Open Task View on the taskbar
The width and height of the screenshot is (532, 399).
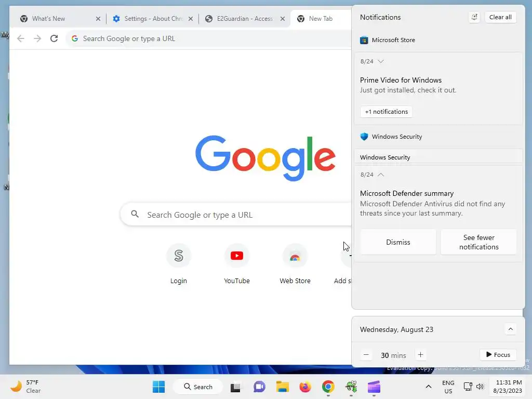click(235, 387)
